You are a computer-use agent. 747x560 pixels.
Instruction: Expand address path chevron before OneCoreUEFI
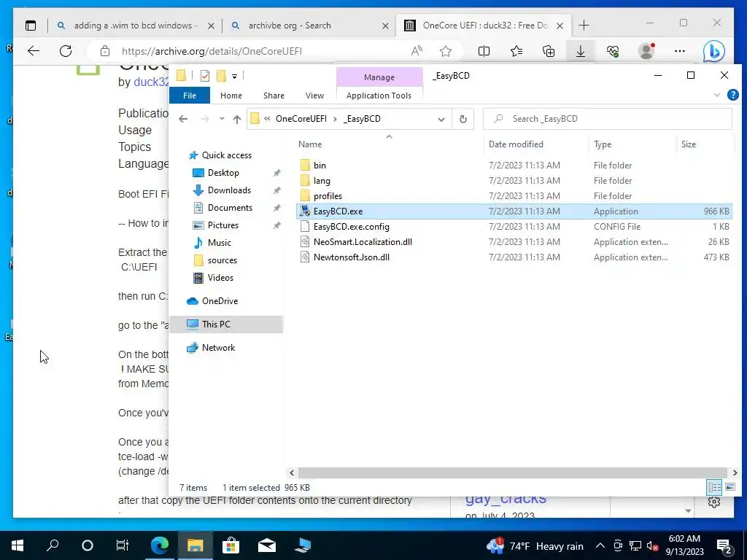pos(267,119)
